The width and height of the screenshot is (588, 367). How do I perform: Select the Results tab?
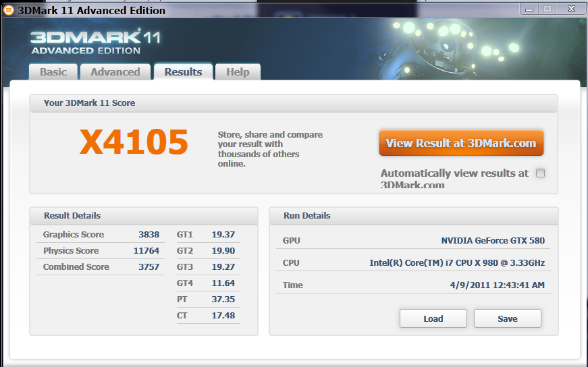[x=184, y=72]
